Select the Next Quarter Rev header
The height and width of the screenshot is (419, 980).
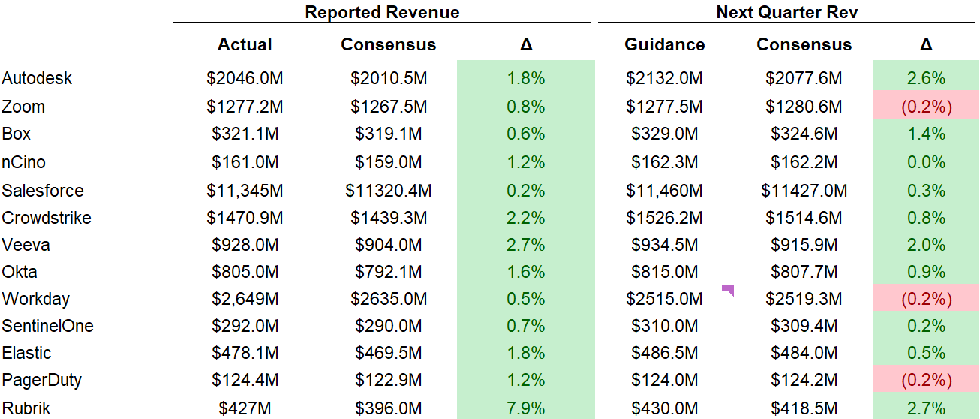tap(786, 12)
